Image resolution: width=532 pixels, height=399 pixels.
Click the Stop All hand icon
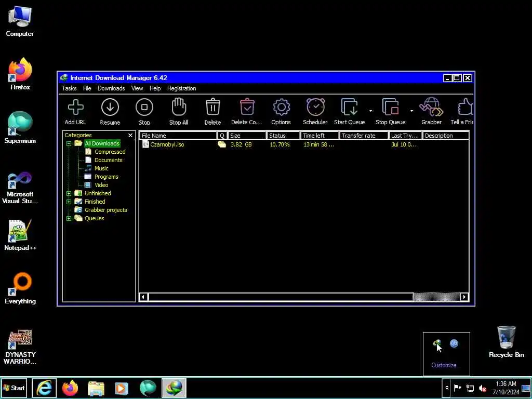click(x=179, y=112)
